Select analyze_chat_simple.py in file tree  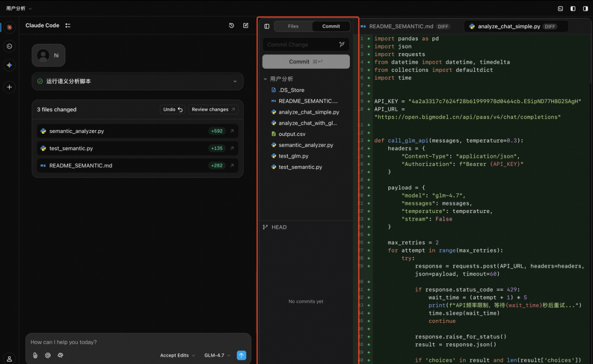click(306, 112)
